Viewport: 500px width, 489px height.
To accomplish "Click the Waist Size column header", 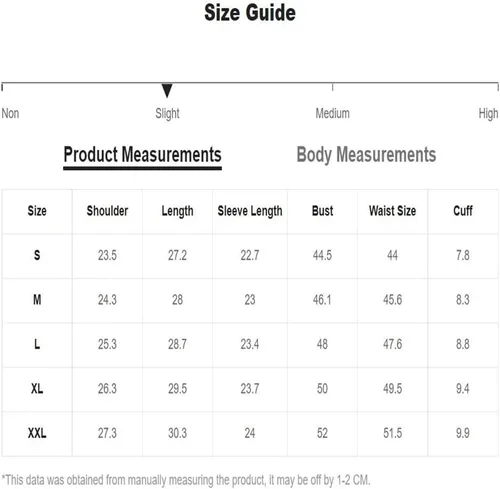I will [392, 211].
